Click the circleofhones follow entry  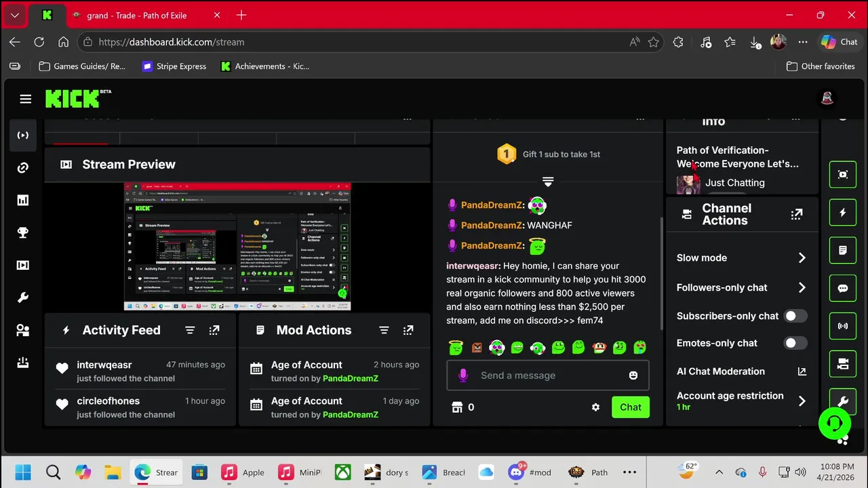140,407
